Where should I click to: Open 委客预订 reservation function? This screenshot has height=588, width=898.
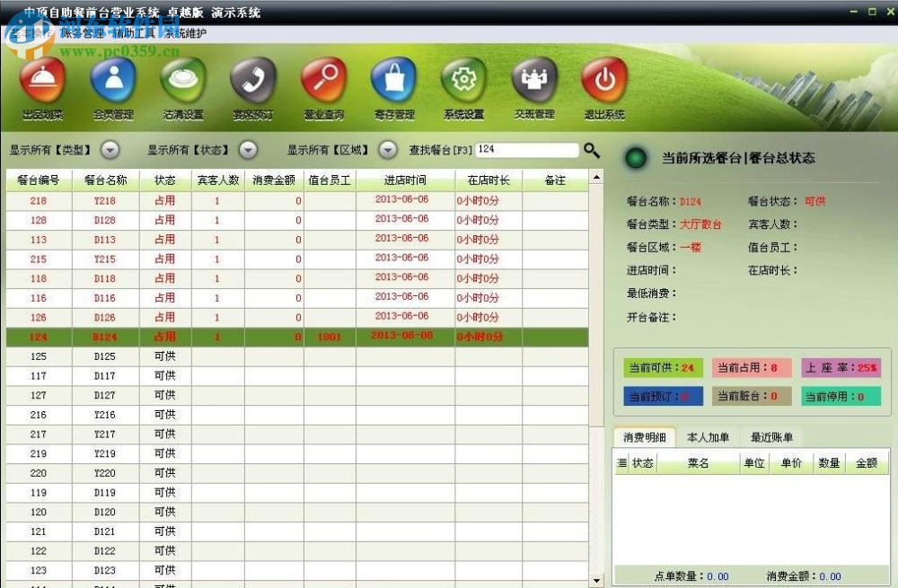tap(252, 87)
